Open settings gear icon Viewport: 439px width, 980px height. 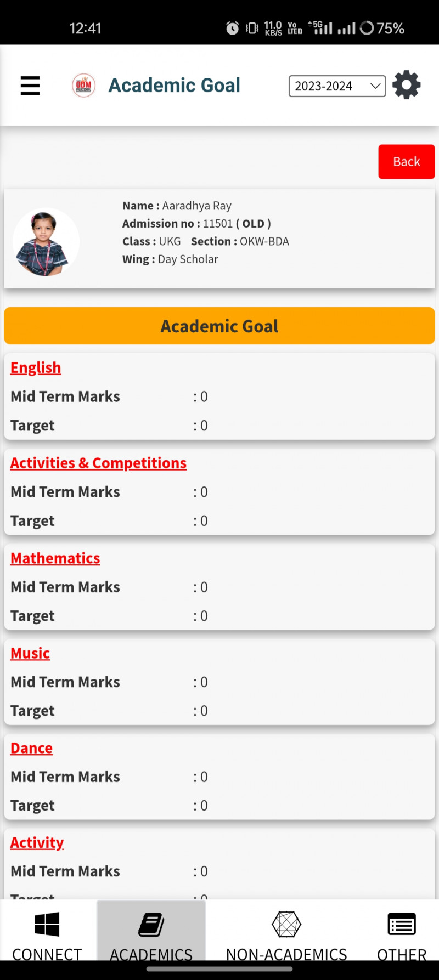407,85
